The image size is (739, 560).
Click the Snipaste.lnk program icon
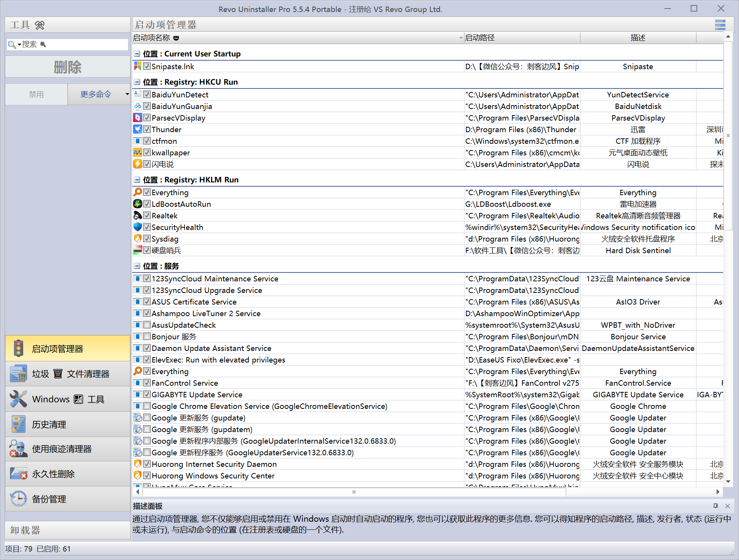pyautogui.click(x=138, y=66)
